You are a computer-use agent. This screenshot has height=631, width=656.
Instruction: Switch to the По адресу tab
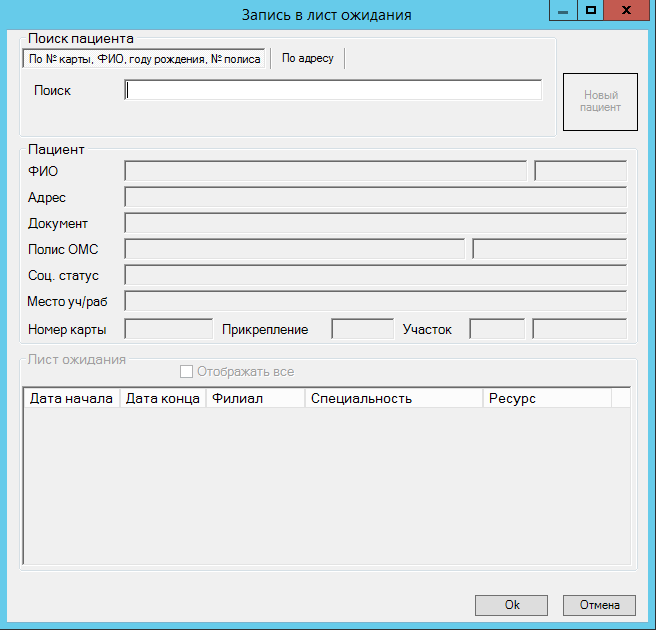pos(307,59)
